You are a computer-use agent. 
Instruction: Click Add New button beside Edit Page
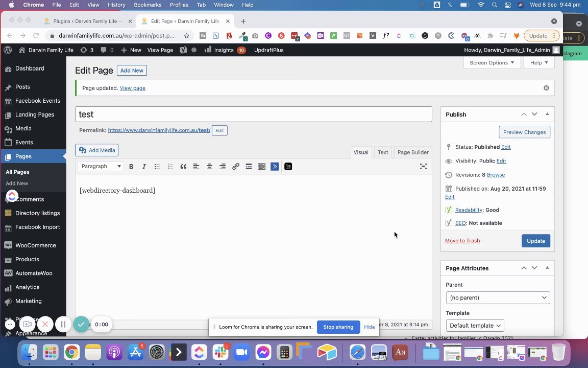click(132, 70)
